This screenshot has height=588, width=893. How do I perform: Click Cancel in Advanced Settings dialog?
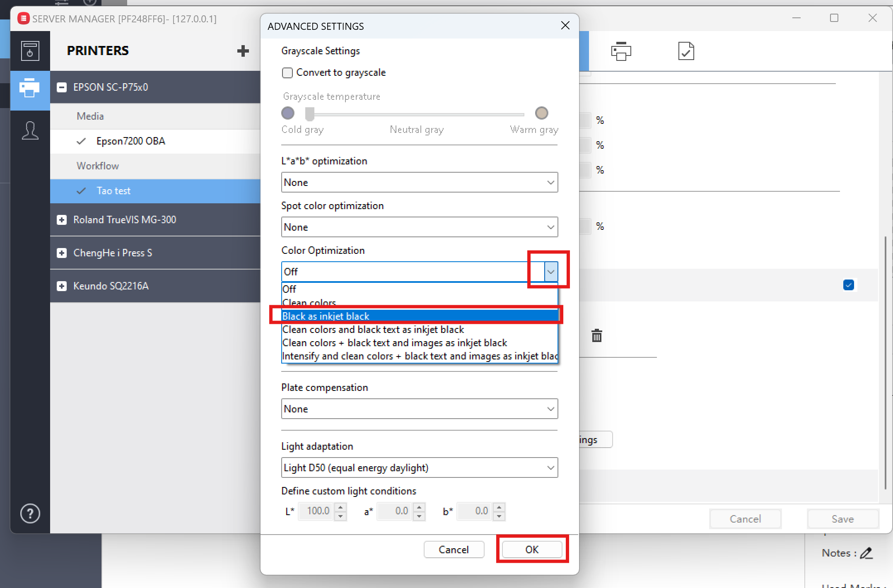point(454,549)
